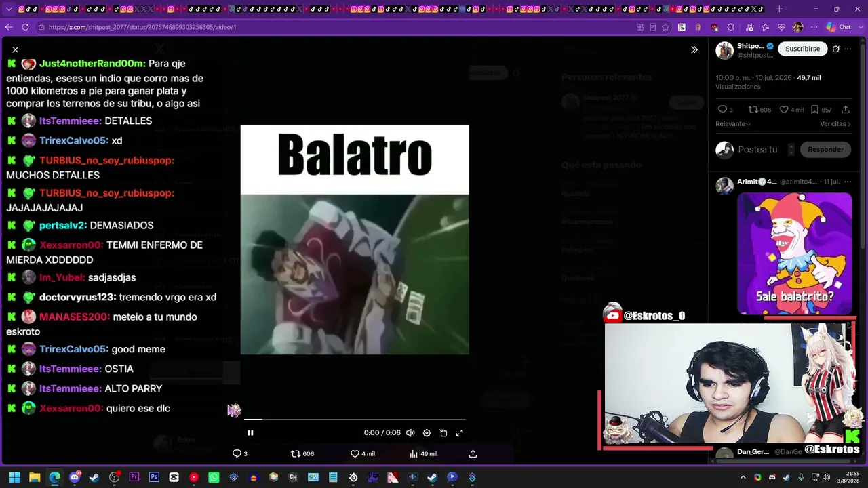The height and width of the screenshot is (488, 868).
Task: Open Browser essentials heart icon
Action: [x=781, y=27]
